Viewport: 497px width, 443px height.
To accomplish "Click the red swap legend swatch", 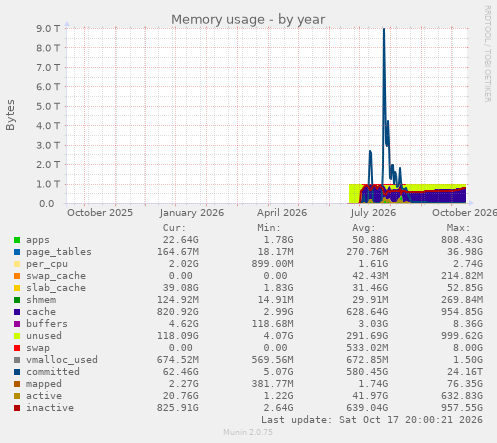I will [x=17, y=348].
